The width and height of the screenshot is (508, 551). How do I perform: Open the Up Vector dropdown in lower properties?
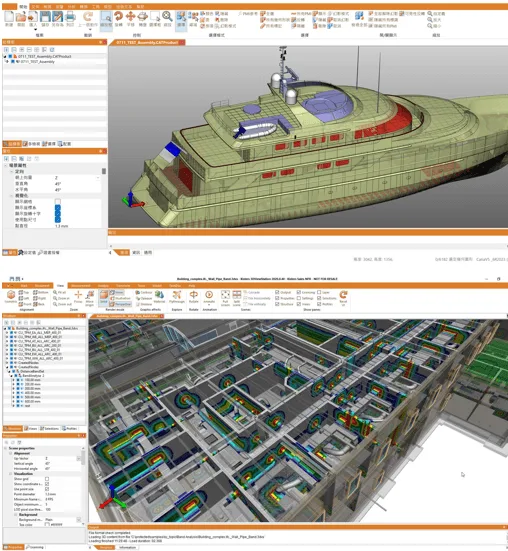(78, 459)
